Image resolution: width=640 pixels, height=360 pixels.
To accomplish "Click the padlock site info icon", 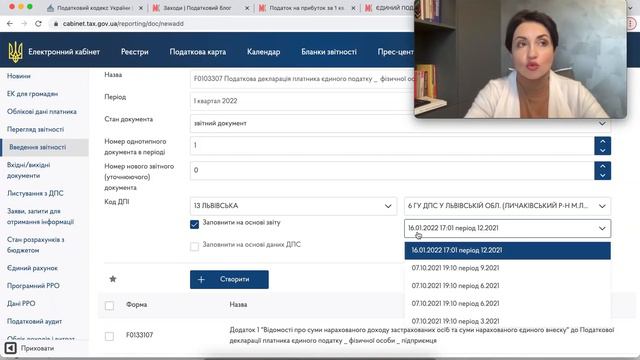I will coord(56,24).
